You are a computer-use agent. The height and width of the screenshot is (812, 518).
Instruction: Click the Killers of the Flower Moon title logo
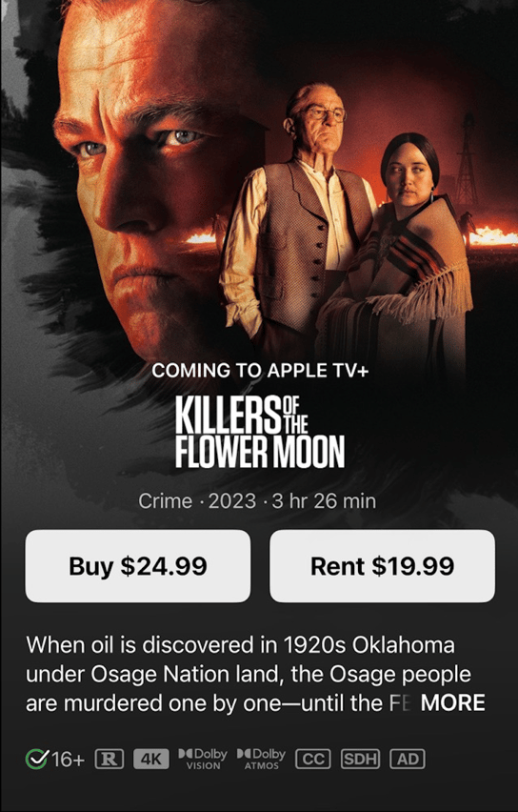[x=260, y=432]
